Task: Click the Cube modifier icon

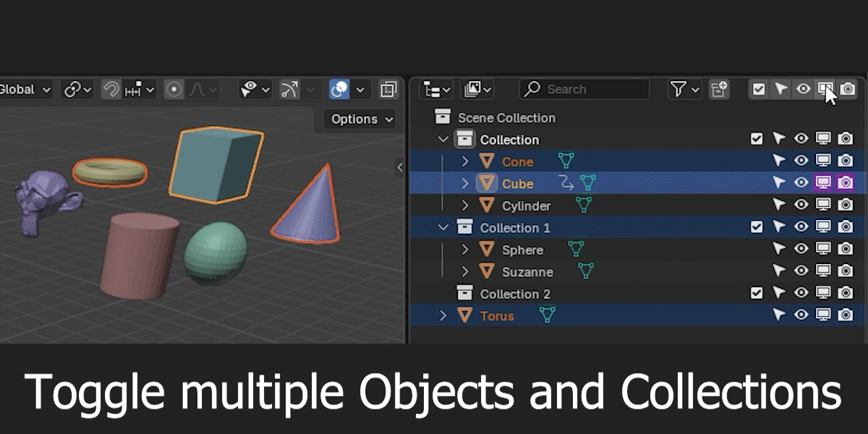Action: pyautogui.click(x=566, y=184)
